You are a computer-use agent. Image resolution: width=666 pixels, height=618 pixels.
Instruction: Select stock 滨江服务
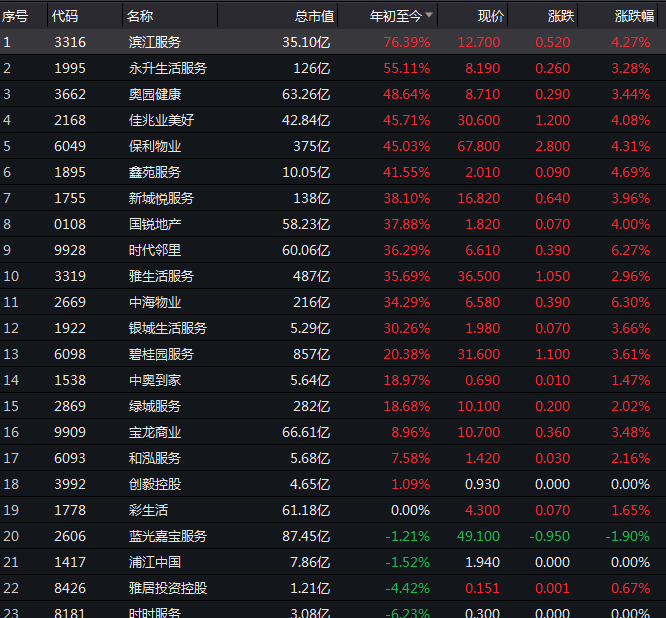pyautogui.click(x=155, y=42)
